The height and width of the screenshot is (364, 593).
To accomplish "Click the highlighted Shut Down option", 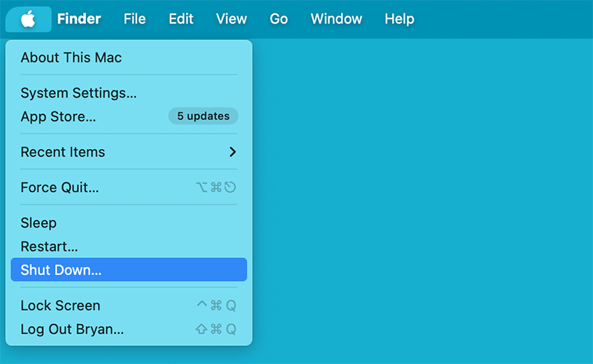I will point(61,270).
